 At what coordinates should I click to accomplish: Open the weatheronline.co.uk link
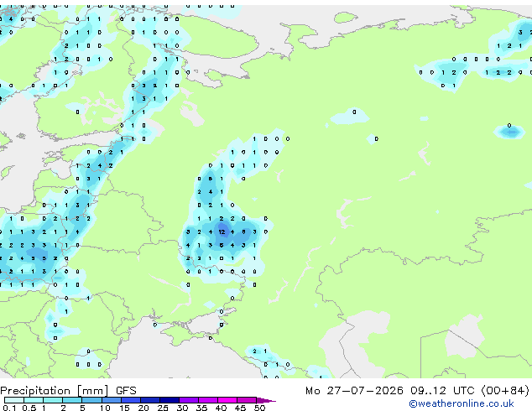462,403
